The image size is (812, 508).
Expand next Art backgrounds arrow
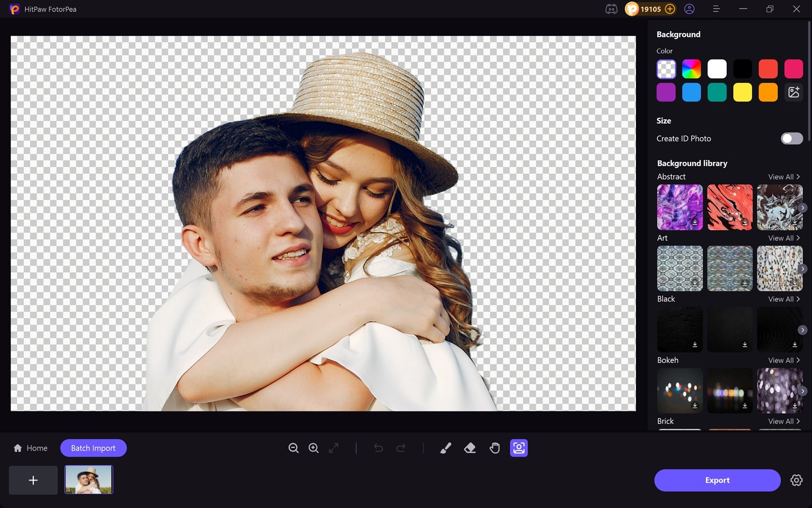802,269
